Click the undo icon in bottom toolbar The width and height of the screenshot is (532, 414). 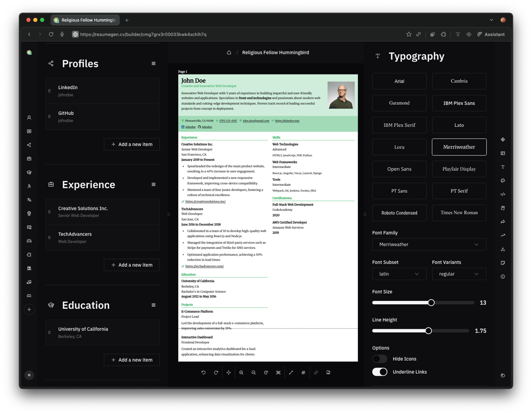[203, 373]
